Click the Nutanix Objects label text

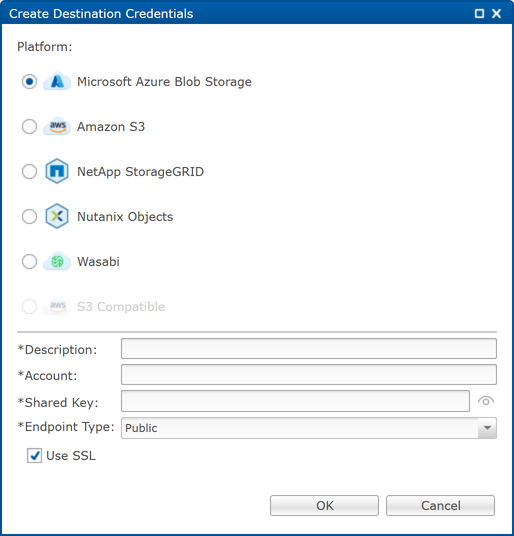click(x=125, y=217)
